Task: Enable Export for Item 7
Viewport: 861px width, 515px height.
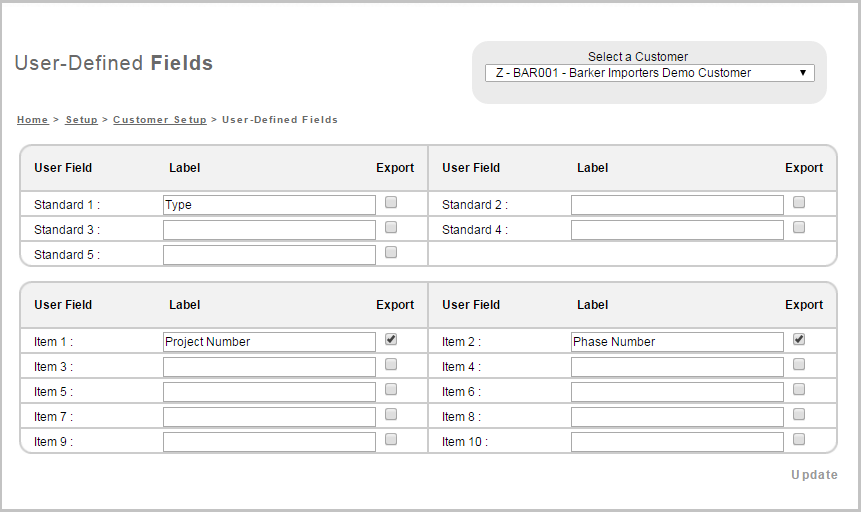Action: point(391,414)
